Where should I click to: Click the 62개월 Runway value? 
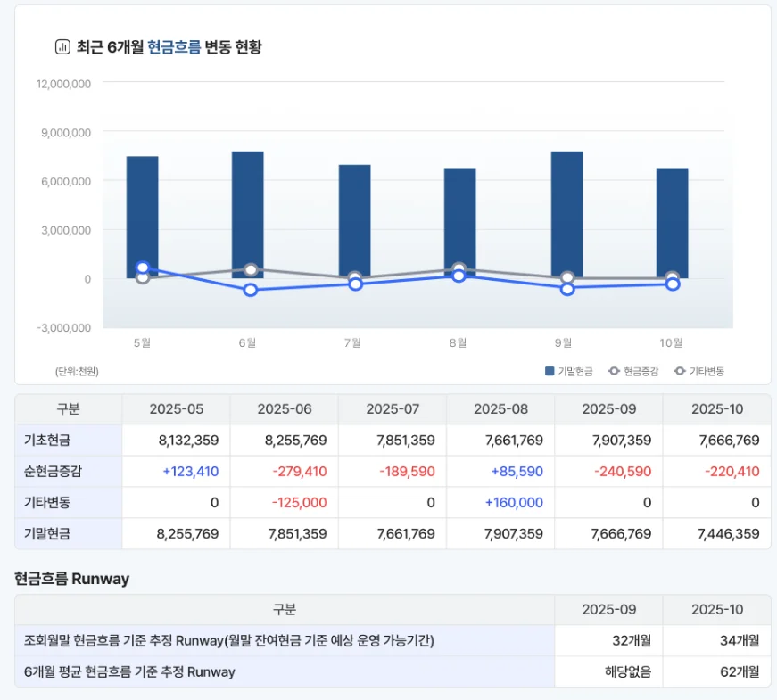tap(740, 671)
